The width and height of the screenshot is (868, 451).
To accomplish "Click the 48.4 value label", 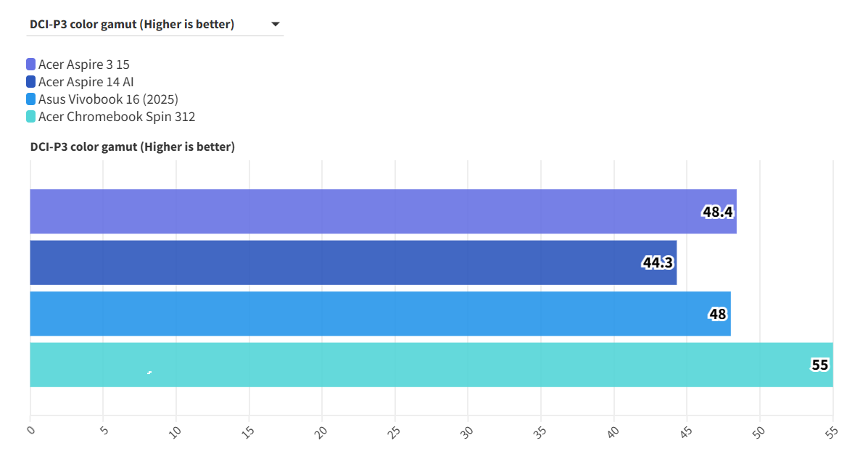I will tap(717, 212).
